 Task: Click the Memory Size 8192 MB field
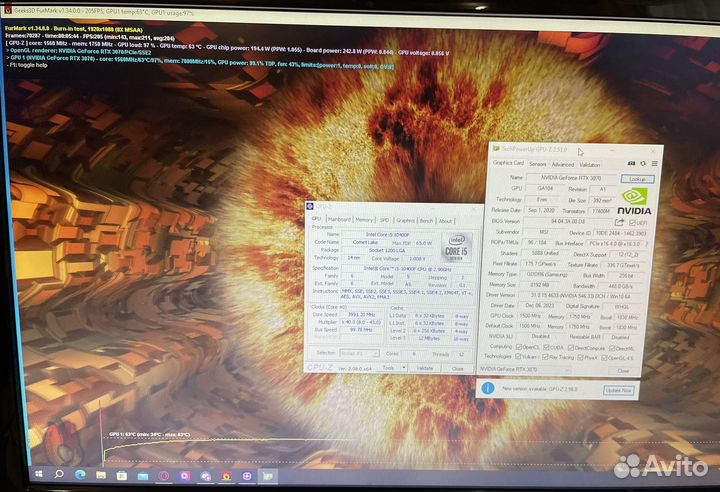(539, 285)
